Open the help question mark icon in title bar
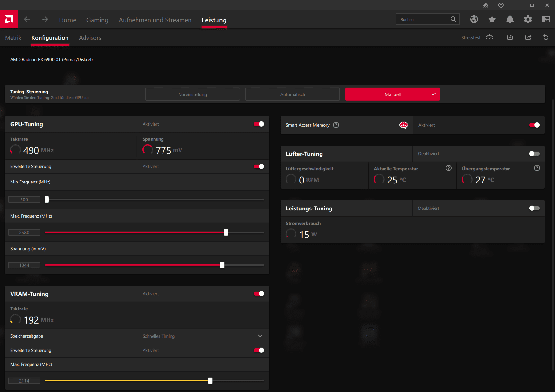 pos(501,5)
